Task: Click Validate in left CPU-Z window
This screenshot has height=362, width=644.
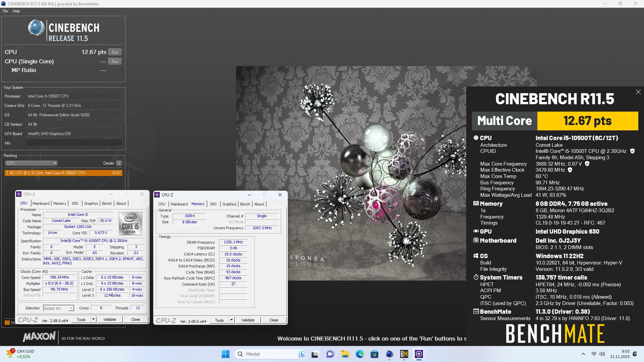Action: click(x=110, y=319)
